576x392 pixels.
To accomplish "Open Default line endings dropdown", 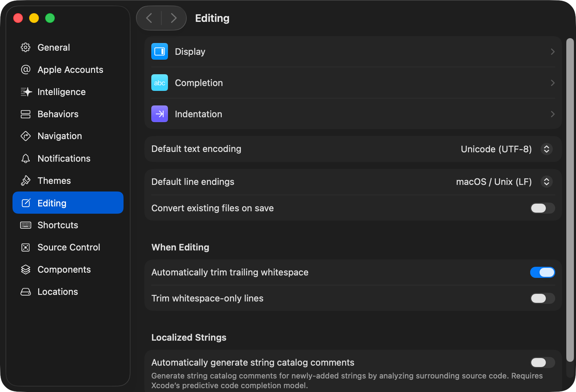I will (546, 182).
